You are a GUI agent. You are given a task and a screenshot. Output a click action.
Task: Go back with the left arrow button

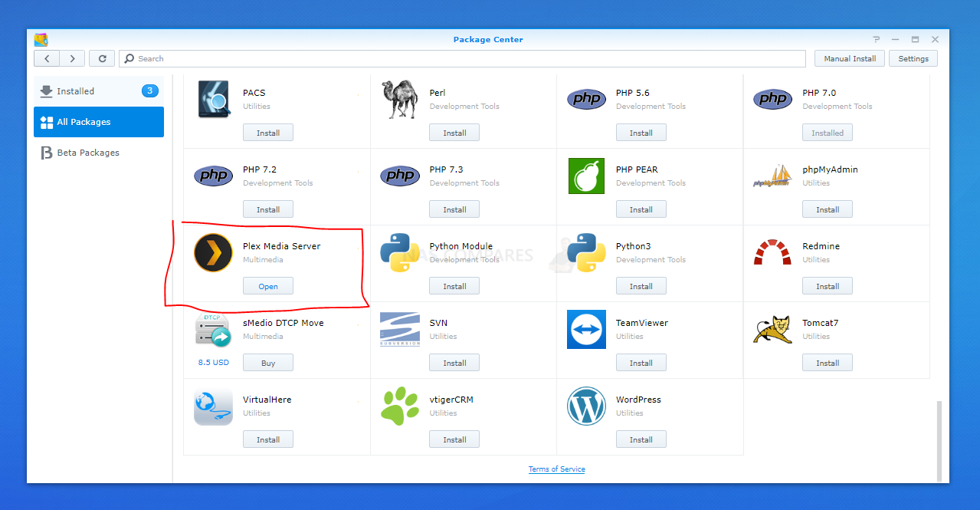point(47,58)
